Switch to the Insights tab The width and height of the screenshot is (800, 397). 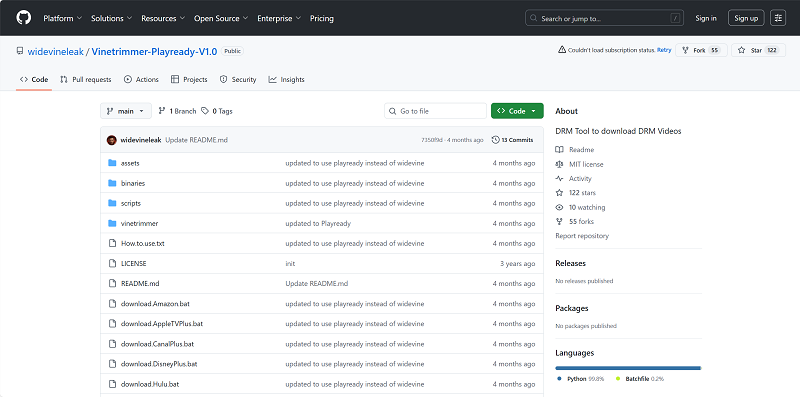pyautogui.click(x=286, y=80)
